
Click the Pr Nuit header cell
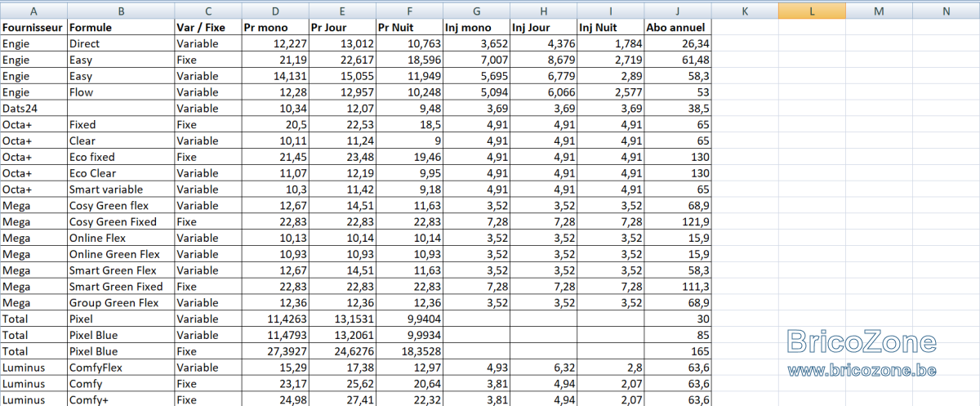pyautogui.click(x=409, y=27)
